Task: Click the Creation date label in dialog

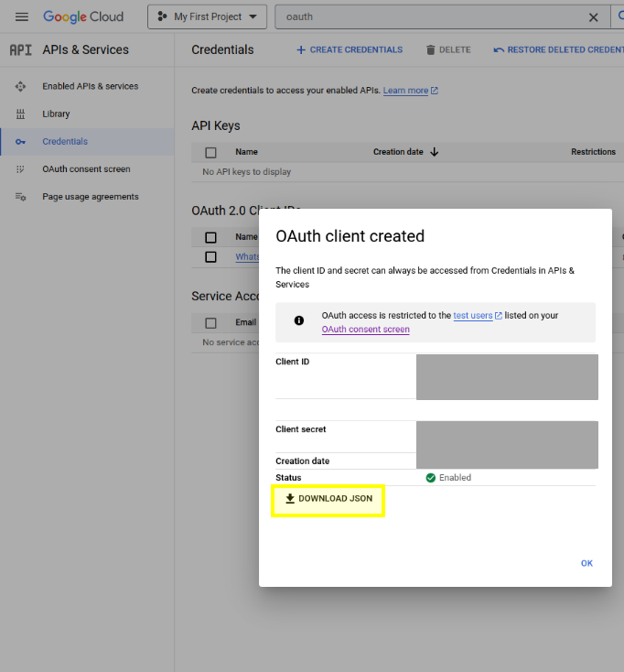Action: (302, 461)
